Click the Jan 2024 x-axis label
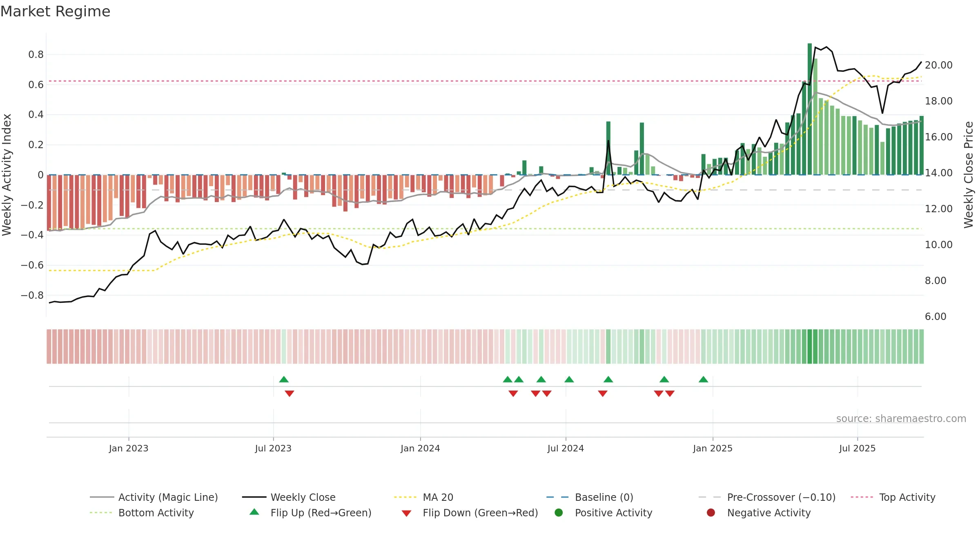 (x=420, y=448)
